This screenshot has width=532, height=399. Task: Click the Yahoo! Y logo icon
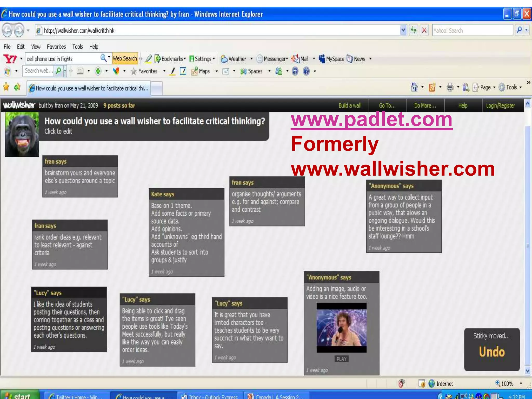point(10,59)
